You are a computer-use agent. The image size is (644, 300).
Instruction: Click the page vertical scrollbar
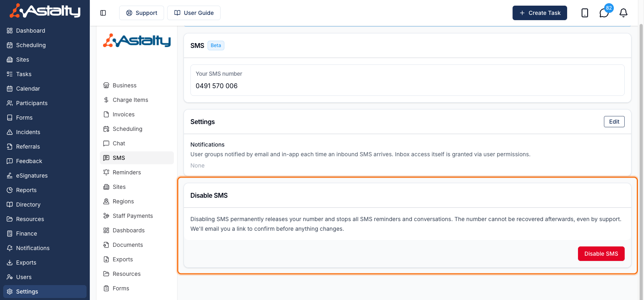[641, 161]
